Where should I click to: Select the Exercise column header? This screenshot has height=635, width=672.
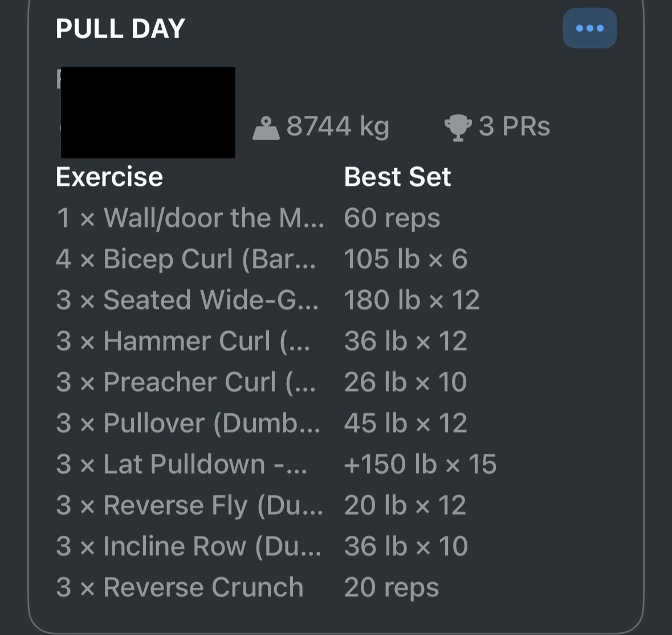point(109,177)
